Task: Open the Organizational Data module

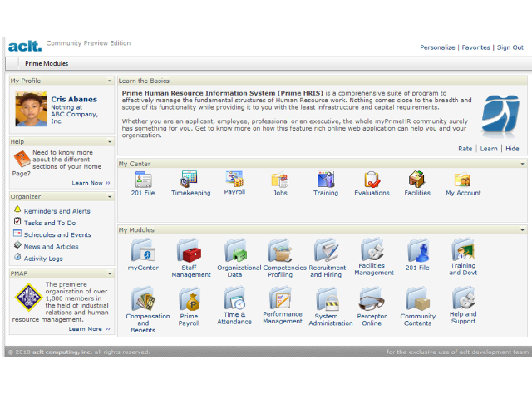Action: tap(234, 250)
